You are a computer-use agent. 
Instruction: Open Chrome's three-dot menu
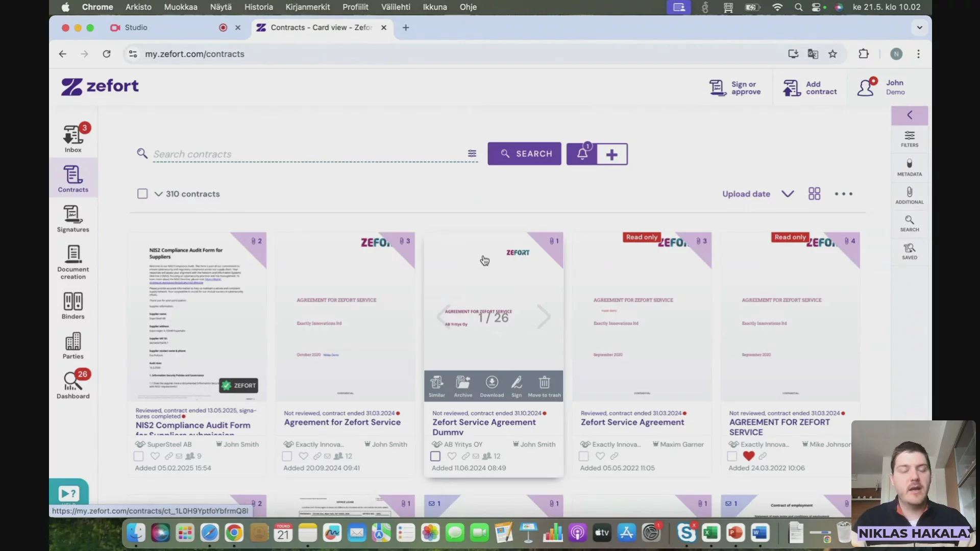918,54
